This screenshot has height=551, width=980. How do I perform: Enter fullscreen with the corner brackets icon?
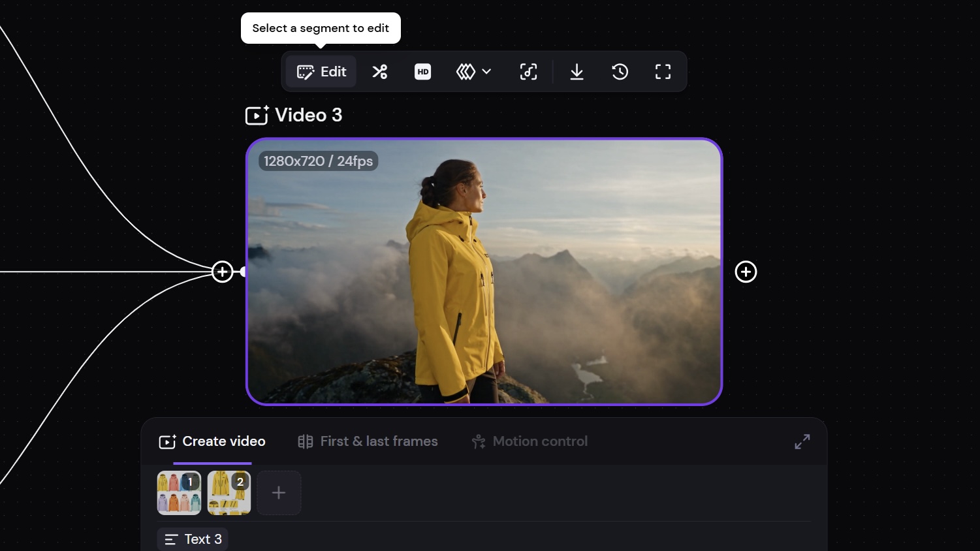point(663,72)
